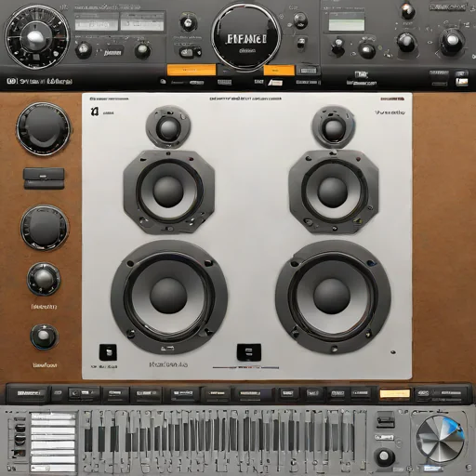Click the orange-lit knob in the right rack
This screenshot has height=476, width=476.
click(408, 10)
